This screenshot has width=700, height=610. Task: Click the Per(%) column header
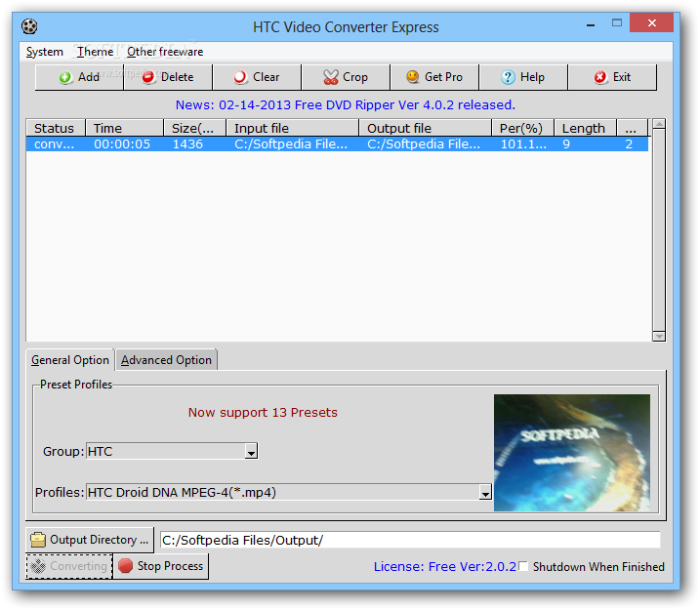pyautogui.click(x=523, y=128)
